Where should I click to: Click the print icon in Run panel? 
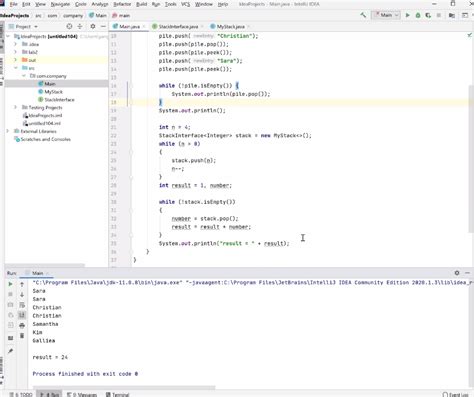tap(22, 325)
